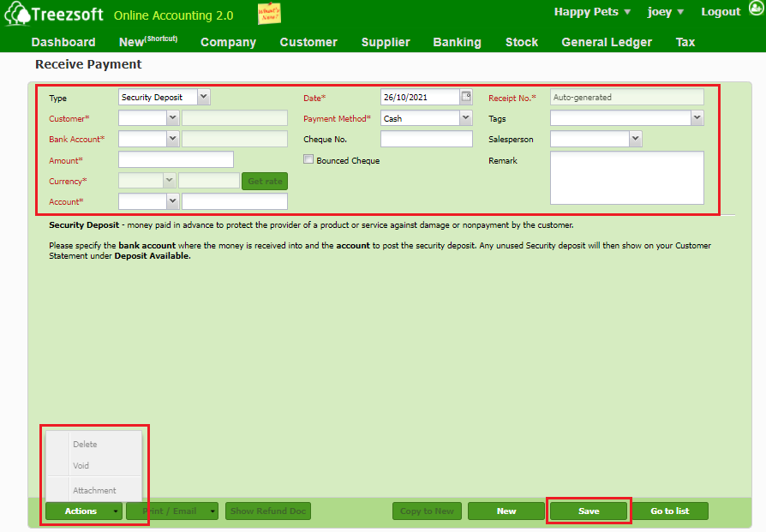Click the Treezsoft tree logo
This screenshot has height=532, width=766.
[x=17, y=15]
